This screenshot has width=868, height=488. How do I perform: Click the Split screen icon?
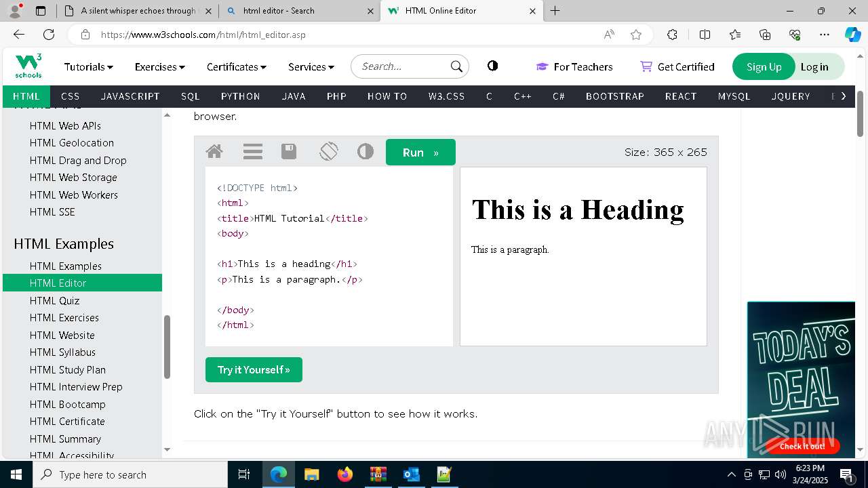click(705, 35)
